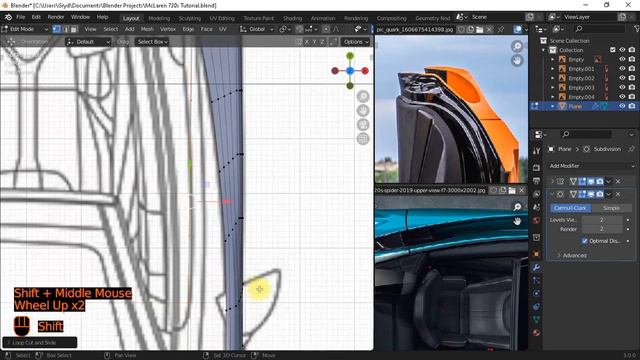Viewport: 640px width, 360px height.
Task: Adjust Levels Viewport value field
Action: point(601,220)
